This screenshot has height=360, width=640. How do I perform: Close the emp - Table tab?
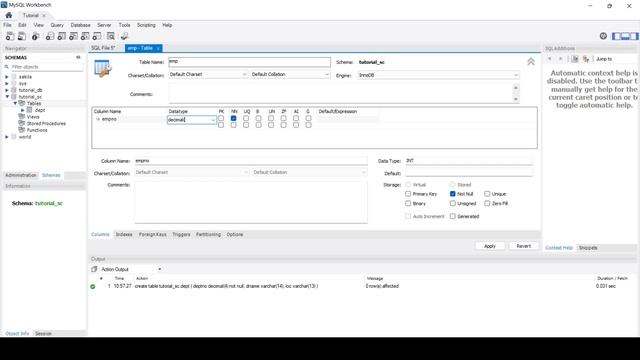158,48
